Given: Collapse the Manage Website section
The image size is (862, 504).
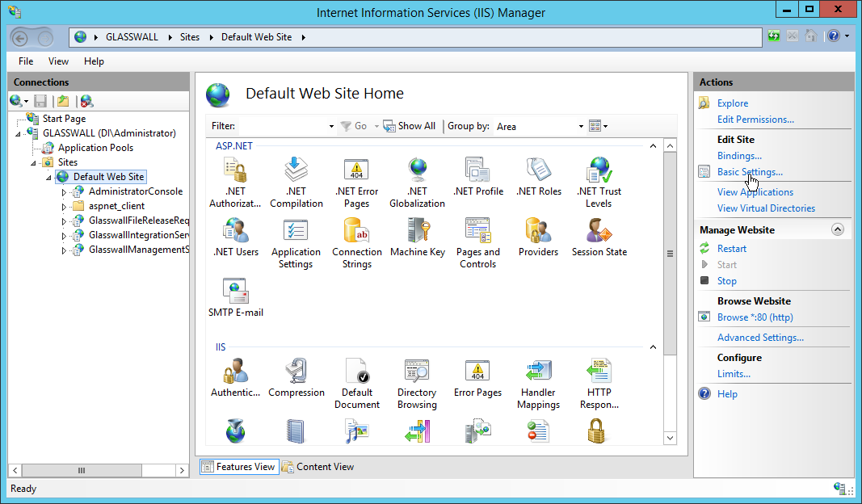Looking at the screenshot, I should pyautogui.click(x=838, y=230).
